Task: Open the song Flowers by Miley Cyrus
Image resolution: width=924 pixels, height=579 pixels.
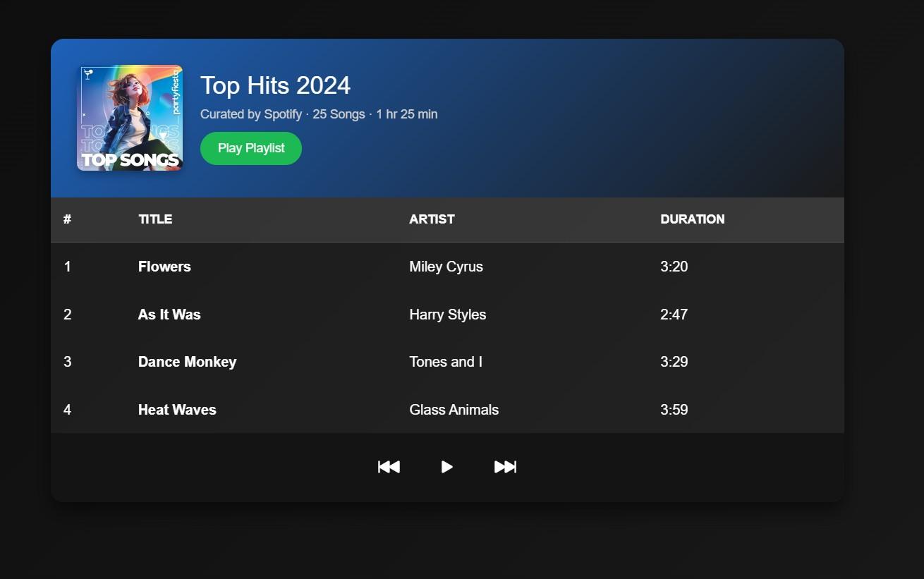Action: (164, 267)
